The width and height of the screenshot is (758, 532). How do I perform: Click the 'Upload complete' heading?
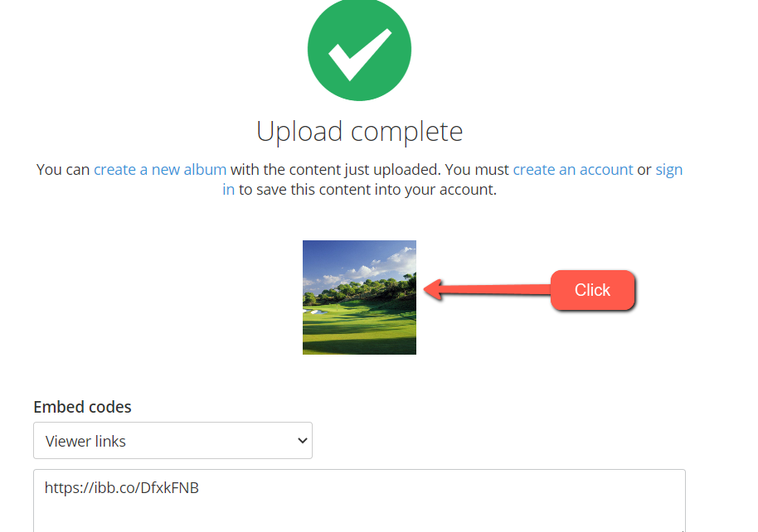(359, 131)
